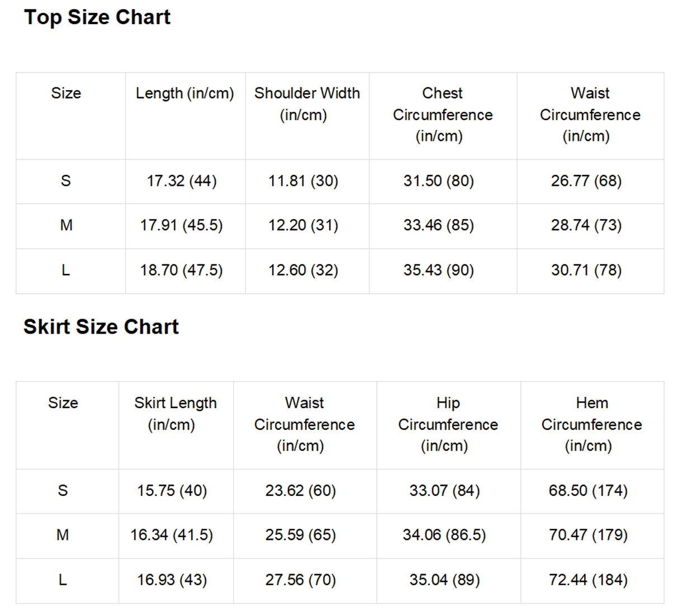Click top length value 18.70 (47.5)
Image resolution: width=687 pixels, height=616 pixels.
point(181,271)
